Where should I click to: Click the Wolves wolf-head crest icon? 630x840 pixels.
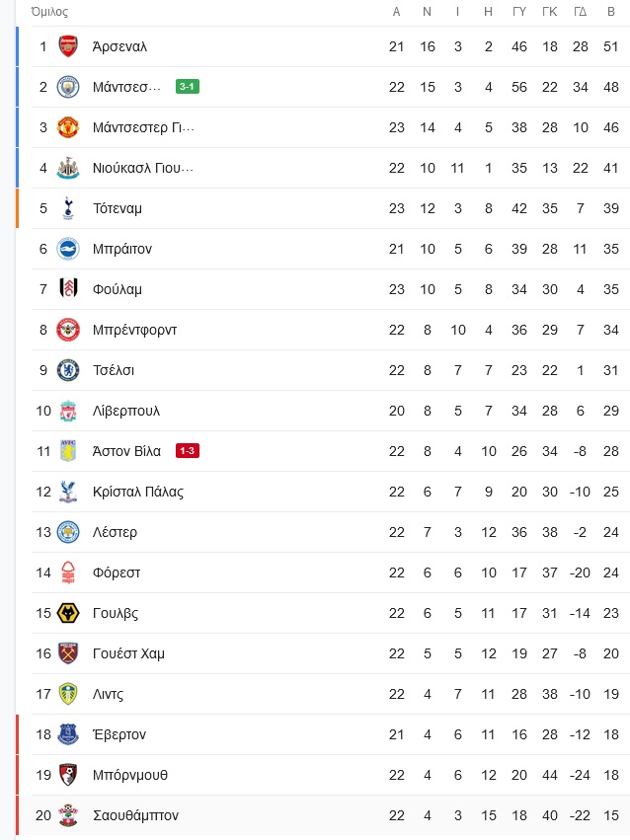(x=68, y=613)
